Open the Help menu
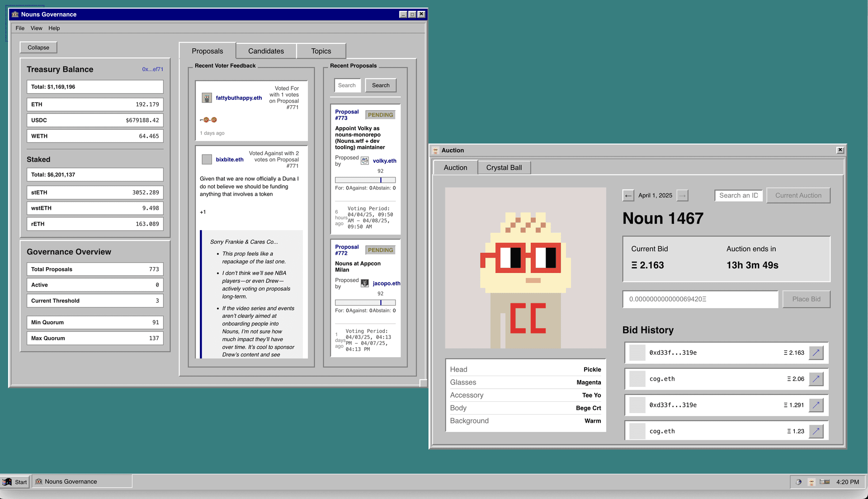 pyautogui.click(x=54, y=28)
